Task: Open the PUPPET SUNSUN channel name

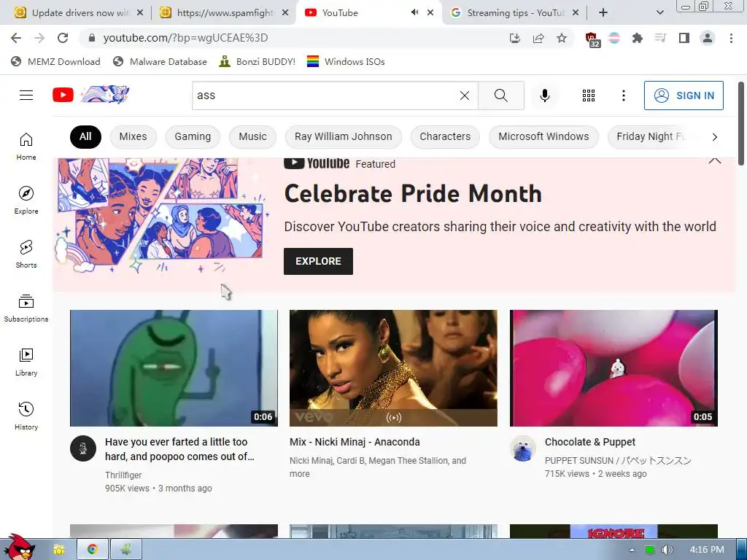Action: (618, 461)
